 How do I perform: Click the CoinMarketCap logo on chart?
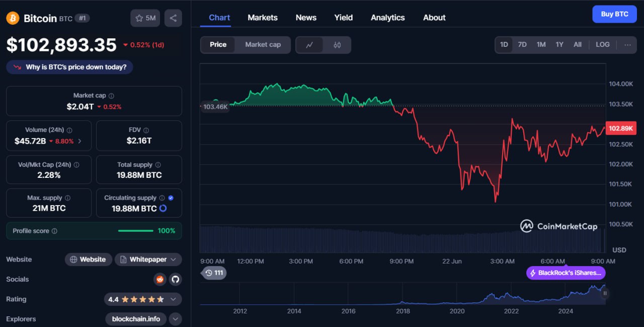[559, 226]
